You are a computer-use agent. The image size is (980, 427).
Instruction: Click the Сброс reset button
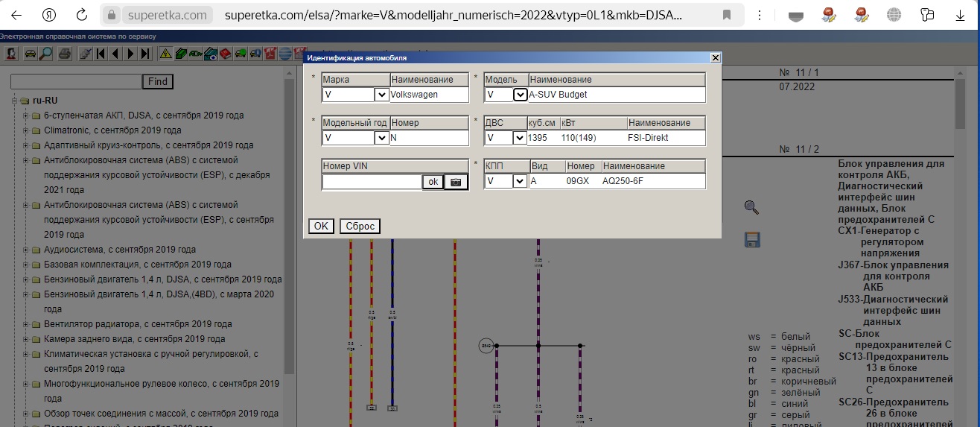(x=360, y=226)
